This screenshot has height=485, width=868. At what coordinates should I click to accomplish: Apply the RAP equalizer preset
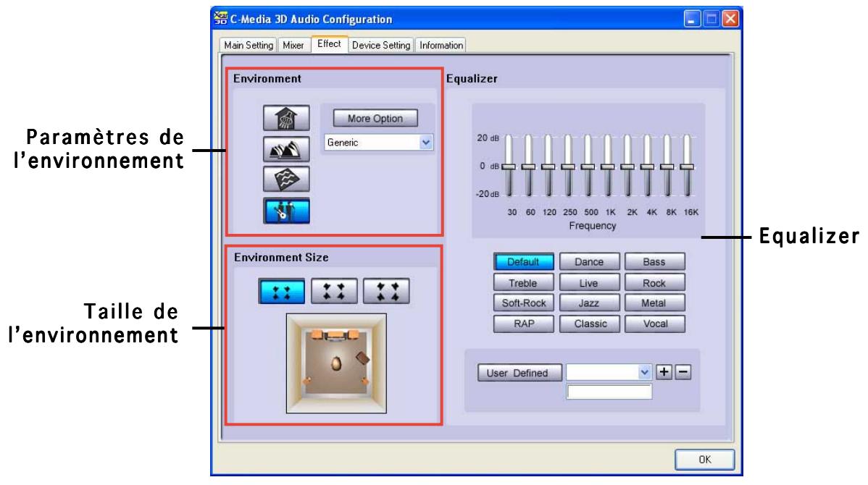[x=523, y=324]
